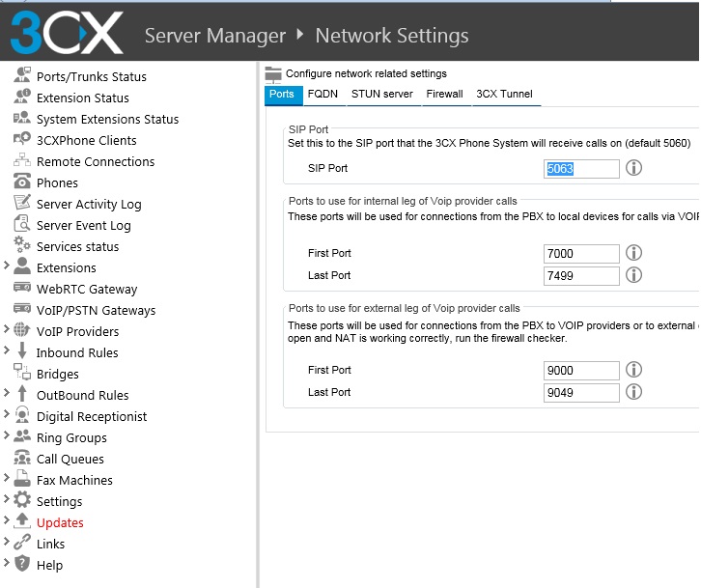Expand the Inbound Rules tree node
Image resolution: width=701 pixels, height=588 pixels.
coord(6,350)
